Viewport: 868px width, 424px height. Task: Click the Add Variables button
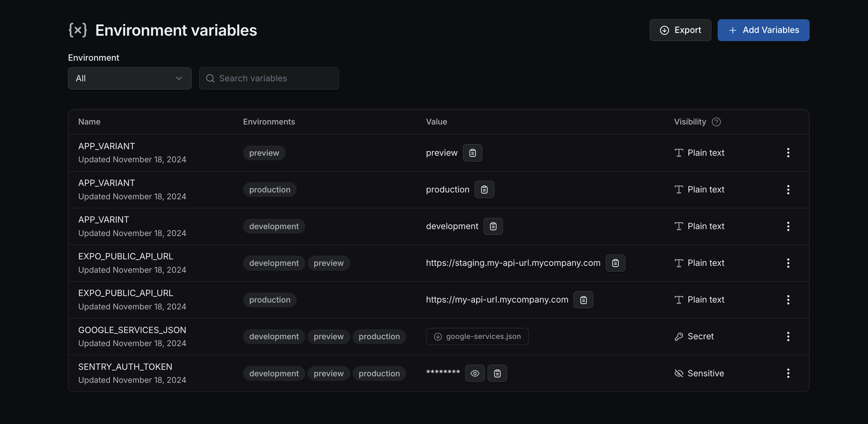763,30
